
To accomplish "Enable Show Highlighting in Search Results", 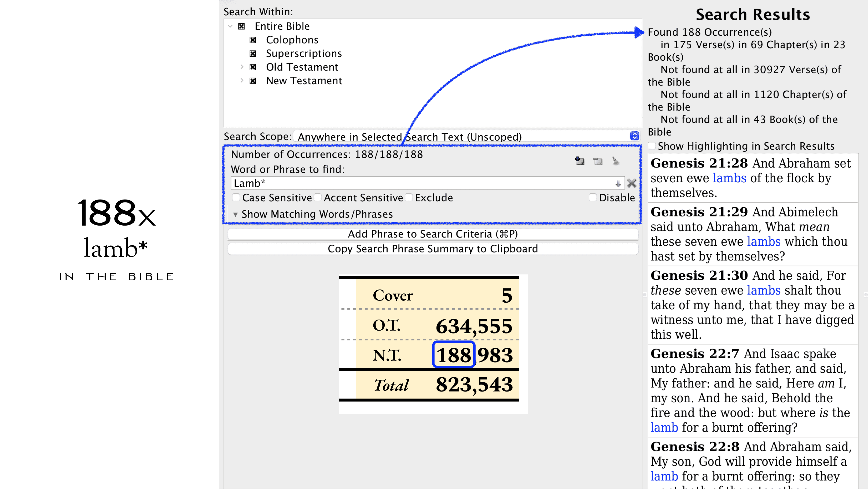I will point(652,146).
